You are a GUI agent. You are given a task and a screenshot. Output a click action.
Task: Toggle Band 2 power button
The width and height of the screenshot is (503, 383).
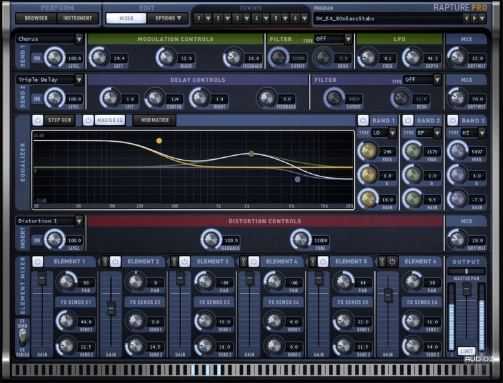pyautogui.click(x=408, y=120)
